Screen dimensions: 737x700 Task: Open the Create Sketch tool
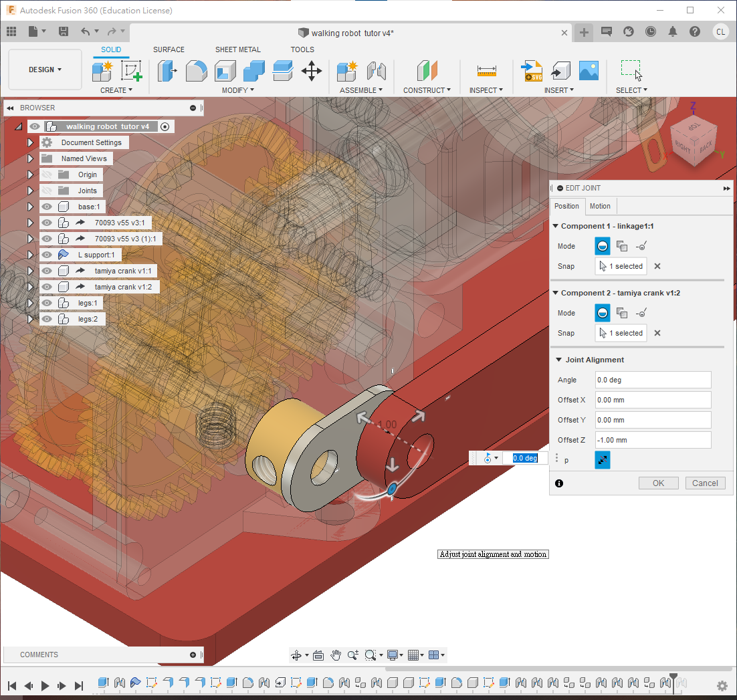(132, 70)
